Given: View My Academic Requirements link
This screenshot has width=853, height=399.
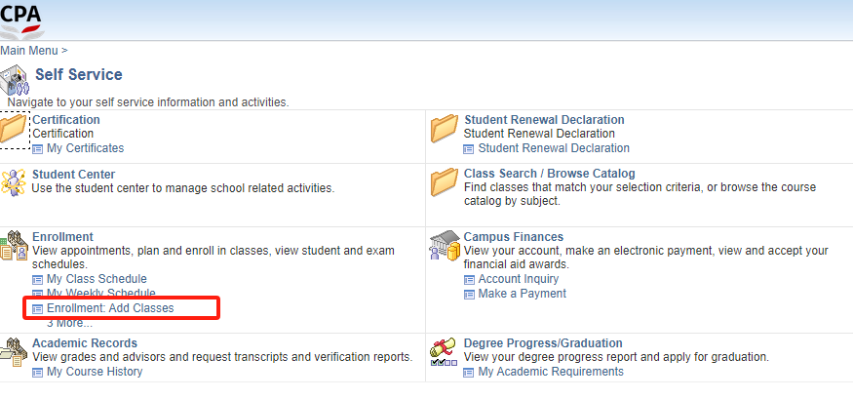Looking at the screenshot, I should click(x=551, y=372).
